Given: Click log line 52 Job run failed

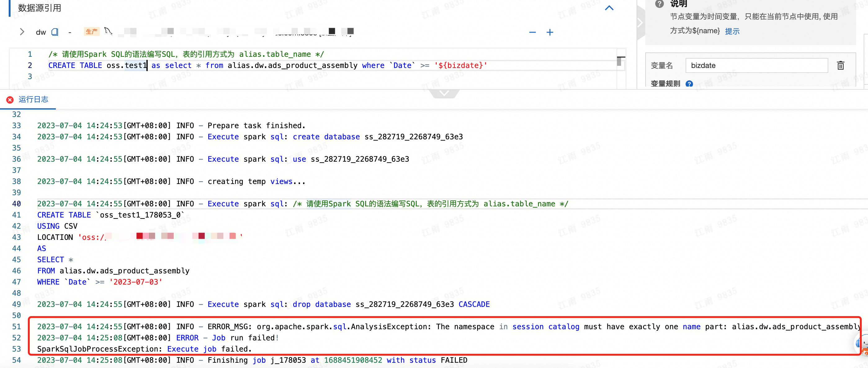Looking at the screenshot, I should (158, 337).
